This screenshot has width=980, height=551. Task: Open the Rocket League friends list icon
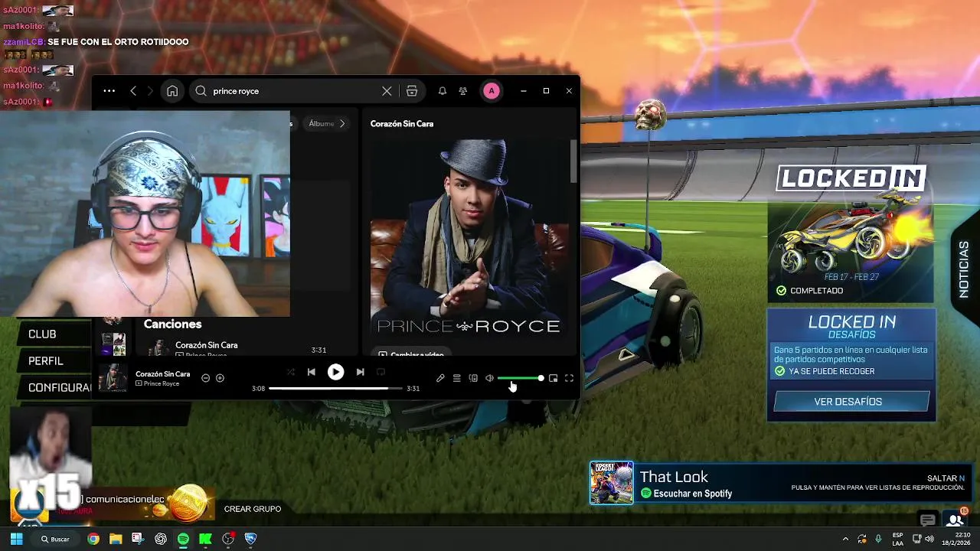coord(955,520)
